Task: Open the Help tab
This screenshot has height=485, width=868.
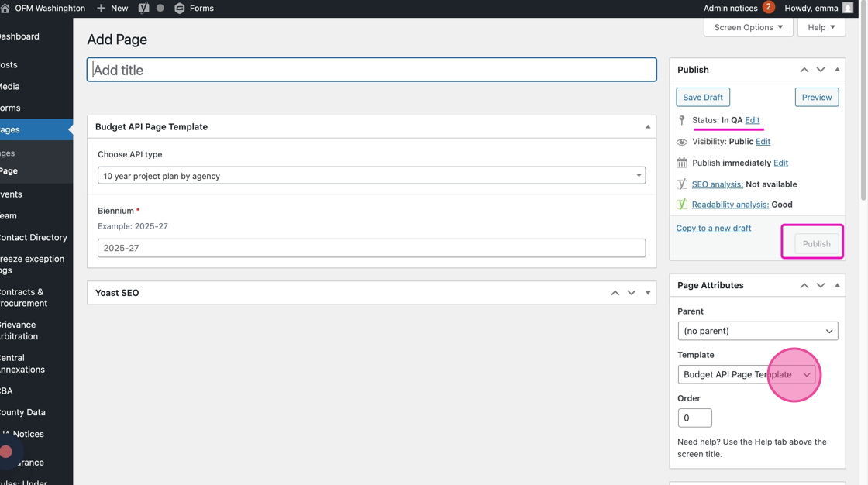Action: pyautogui.click(x=821, y=27)
